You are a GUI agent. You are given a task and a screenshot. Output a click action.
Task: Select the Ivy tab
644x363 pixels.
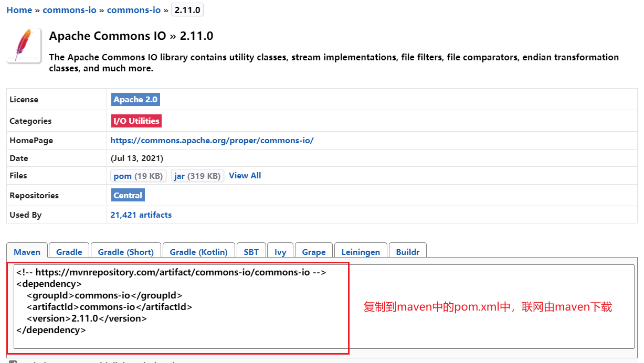(280, 252)
